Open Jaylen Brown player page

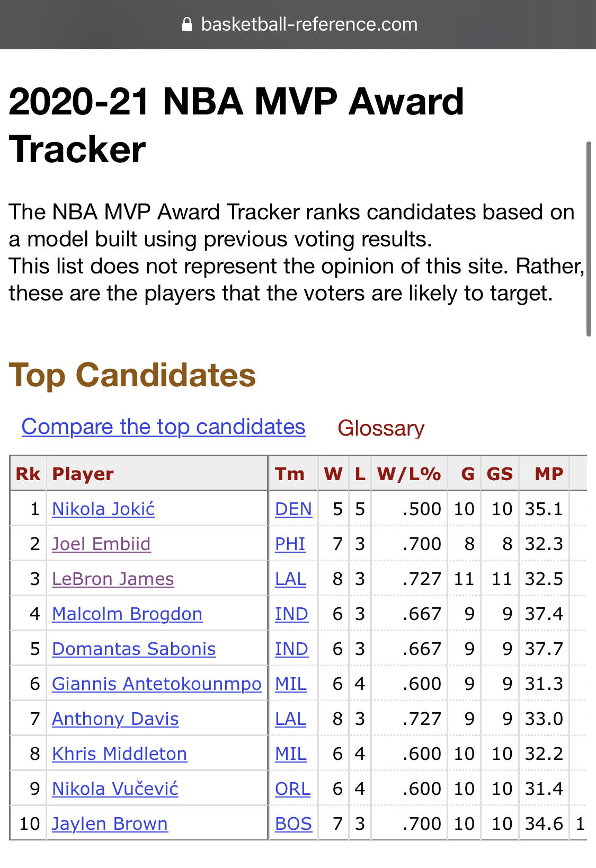pyautogui.click(x=110, y=823)
